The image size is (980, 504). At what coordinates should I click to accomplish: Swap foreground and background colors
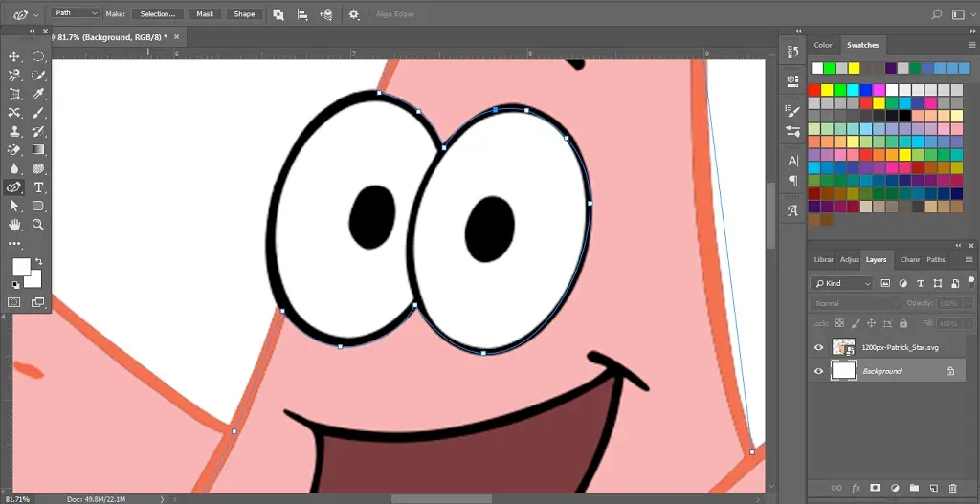[38, 261]
